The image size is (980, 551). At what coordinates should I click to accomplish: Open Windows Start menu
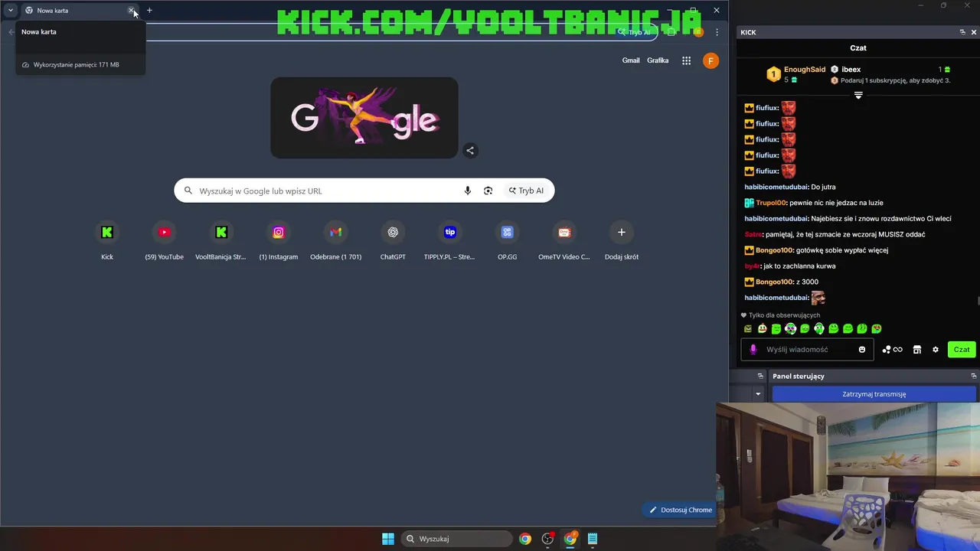[388, 539]
